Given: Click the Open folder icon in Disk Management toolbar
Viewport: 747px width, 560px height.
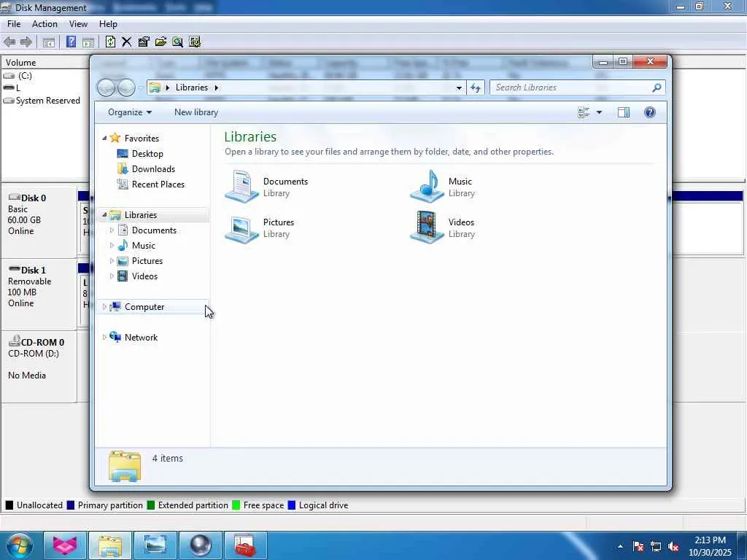Looking at the screenshot, I should click(160, 42).
